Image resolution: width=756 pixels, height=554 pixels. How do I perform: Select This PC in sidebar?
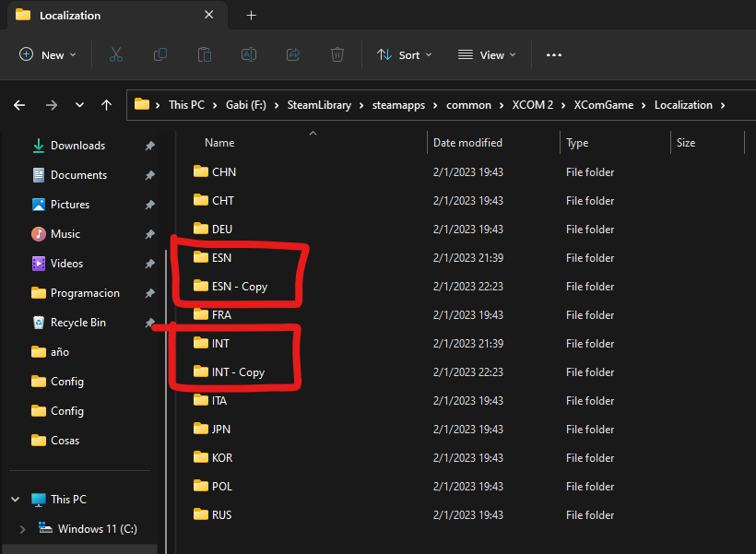[x=68, y=499]
